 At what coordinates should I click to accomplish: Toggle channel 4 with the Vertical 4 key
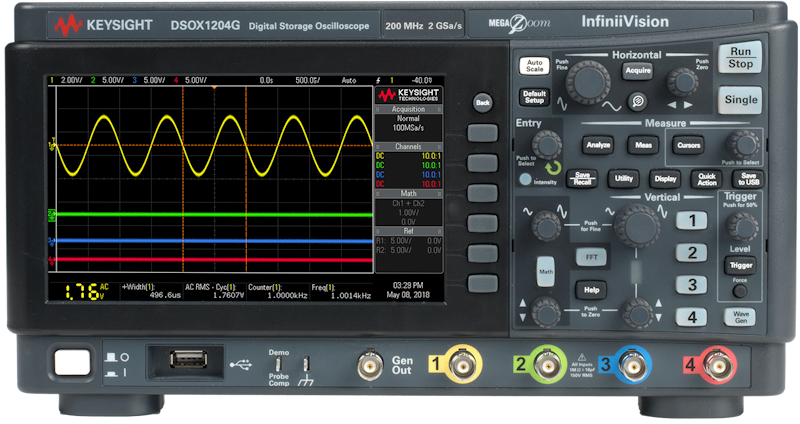tap(692, 317)
